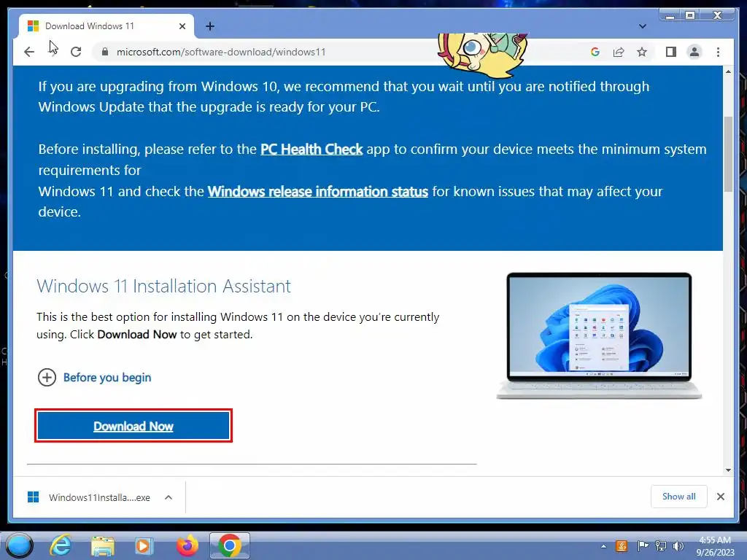The height and width of the screenshot is (560, 747).
Task: Go back with the browser back arrow
Action: point(29,52)
